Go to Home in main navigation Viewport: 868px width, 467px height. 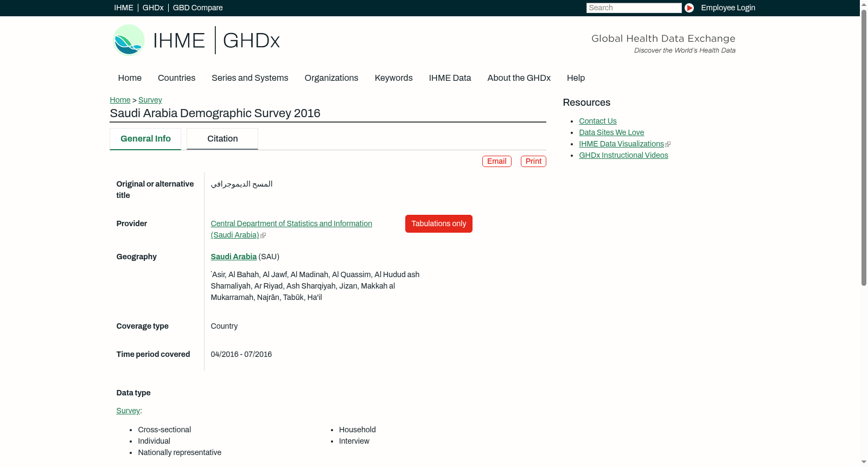130,78
